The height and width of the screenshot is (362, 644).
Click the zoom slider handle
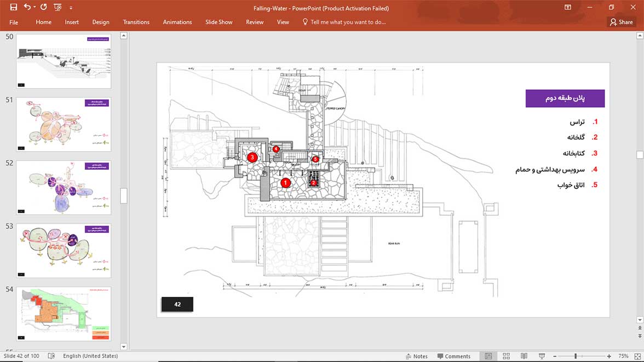point(576,356)
